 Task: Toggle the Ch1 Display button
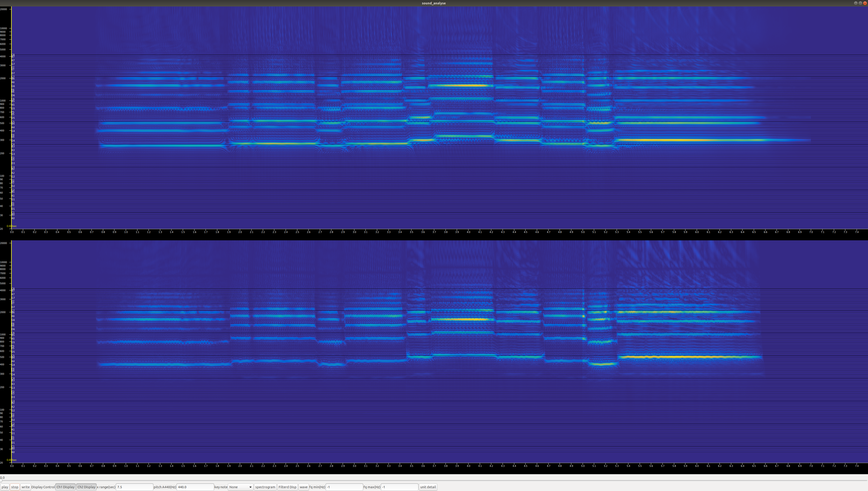pyautogui.click(x=65, y=487)
